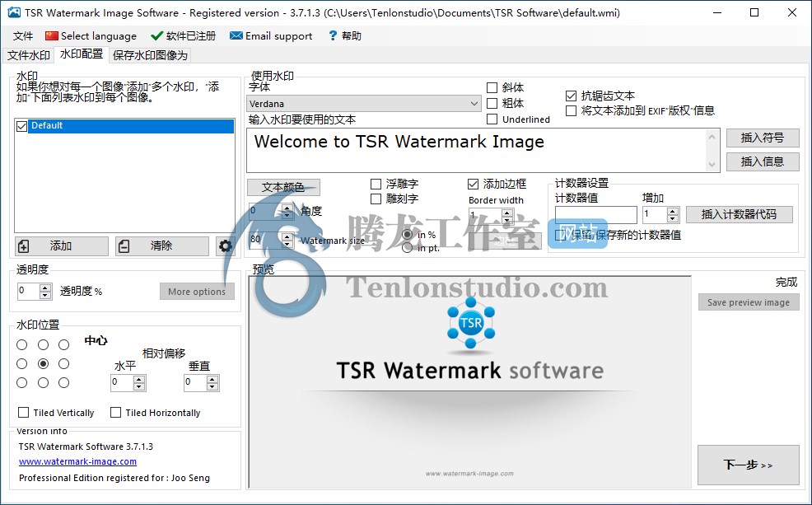
Task: Toggle the 添加边框 checkbox
Action: (x=473, y=184)
